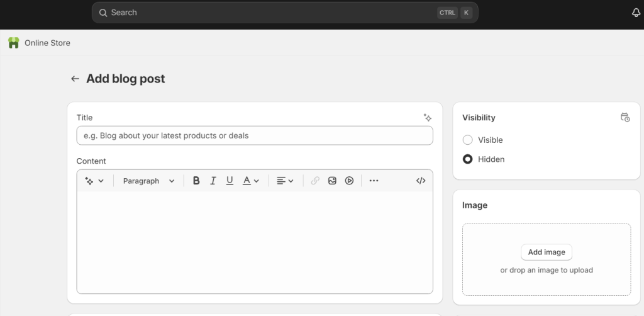
Task: Open the three-dots more options menu
Action: (x=374, y=181)
